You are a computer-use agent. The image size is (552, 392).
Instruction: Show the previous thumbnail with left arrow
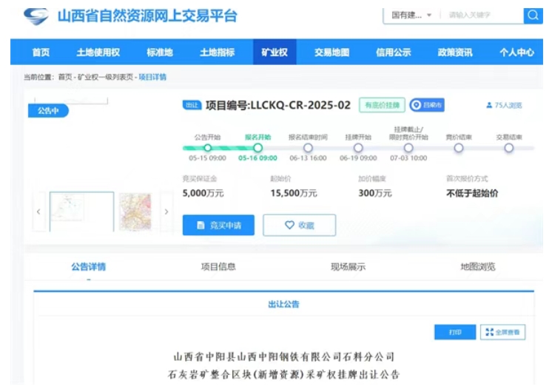38,212
